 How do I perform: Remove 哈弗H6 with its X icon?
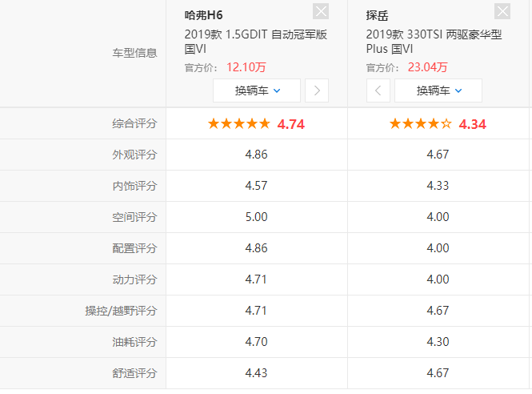pos(320,11)
